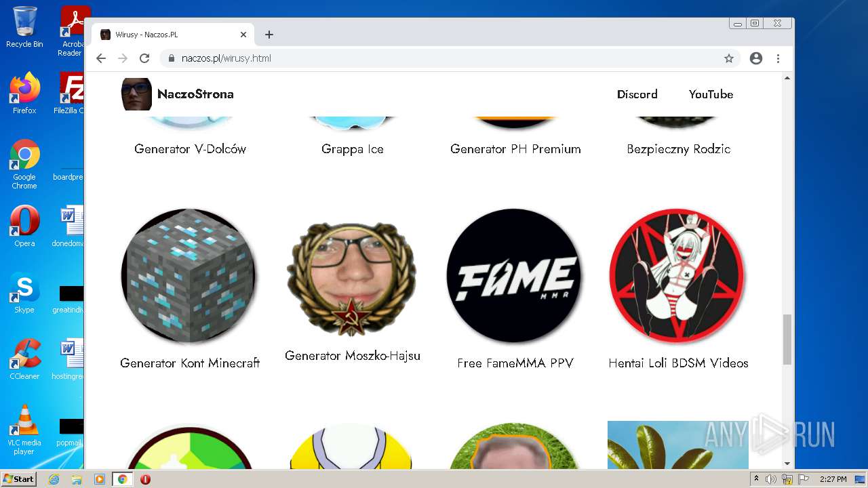Screen dimensions: 868x488
Task: Open the Windows Start menu
Action: pos(18,479)
